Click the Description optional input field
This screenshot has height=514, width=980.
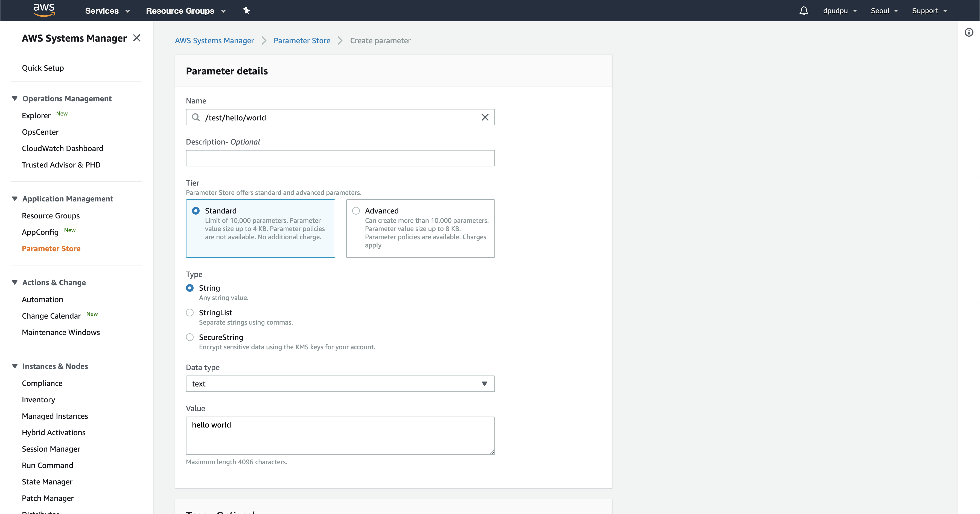tap(340, 158)
